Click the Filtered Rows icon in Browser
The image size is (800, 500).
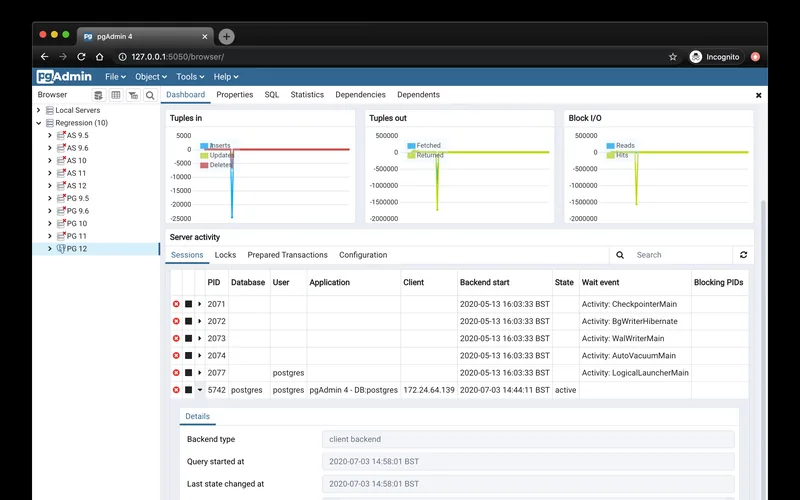[133, 95]
